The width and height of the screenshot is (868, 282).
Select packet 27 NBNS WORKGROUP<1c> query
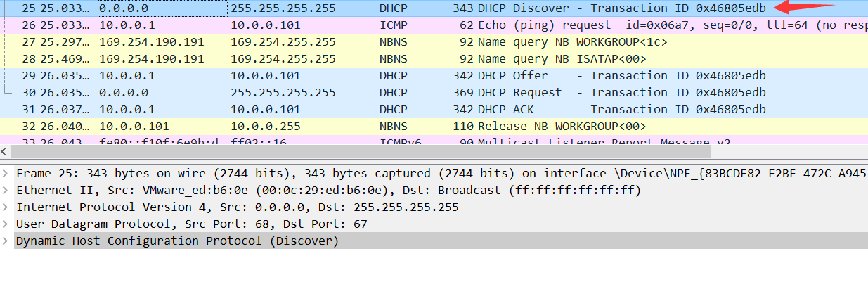tap(434, 42)
